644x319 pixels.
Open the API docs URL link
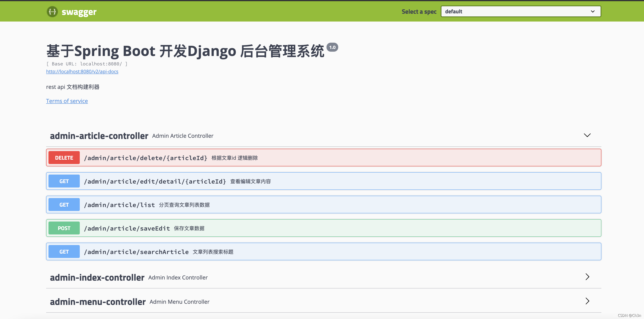pos(82,71)
